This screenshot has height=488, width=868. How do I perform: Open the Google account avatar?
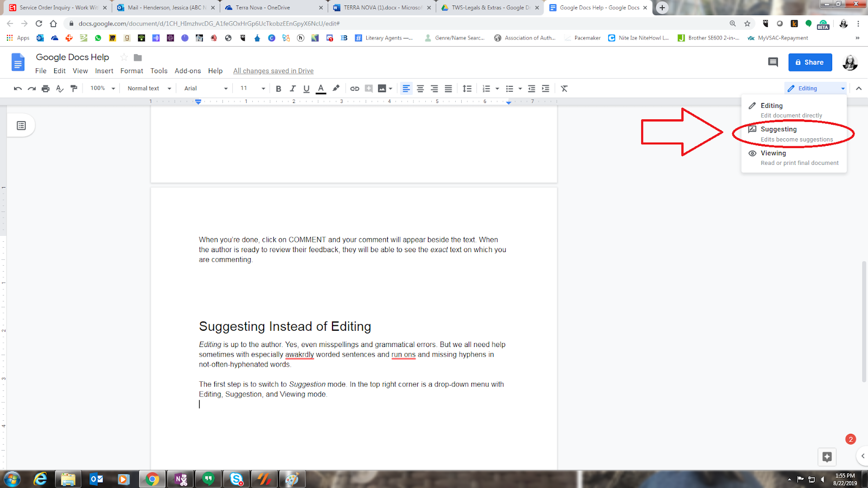[x=850, y=62]
